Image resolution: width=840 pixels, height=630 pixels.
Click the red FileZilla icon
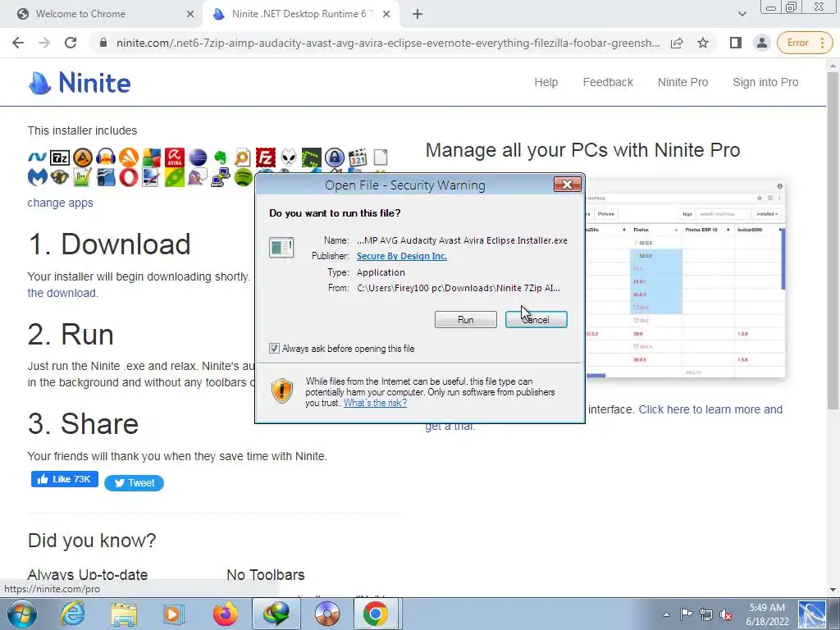pos(266,157)
